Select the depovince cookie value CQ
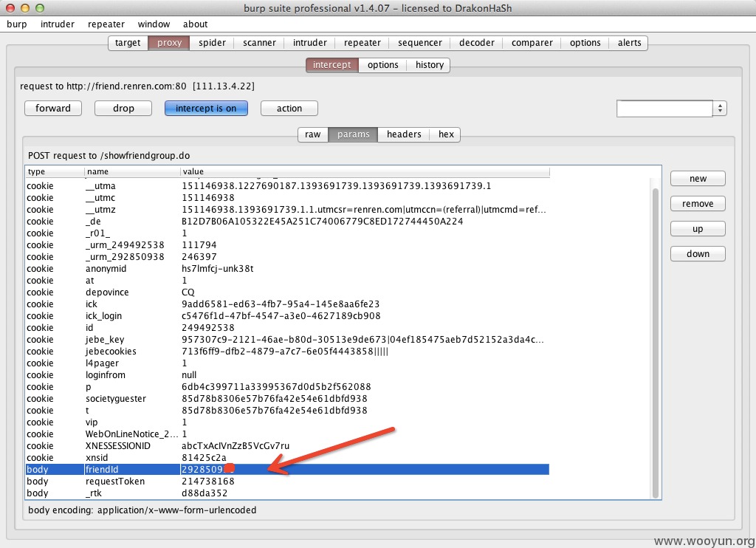This screenshot has height=548, width=756. coord(188,292)
